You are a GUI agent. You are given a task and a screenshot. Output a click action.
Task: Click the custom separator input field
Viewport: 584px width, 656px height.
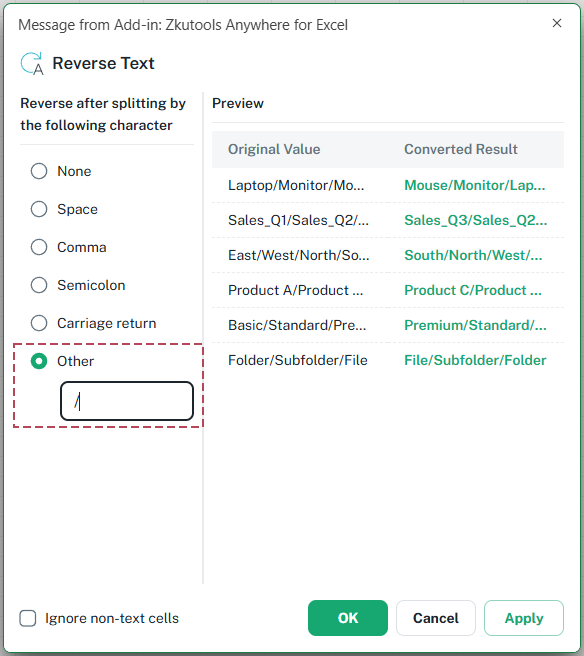[x=127, y=401]
